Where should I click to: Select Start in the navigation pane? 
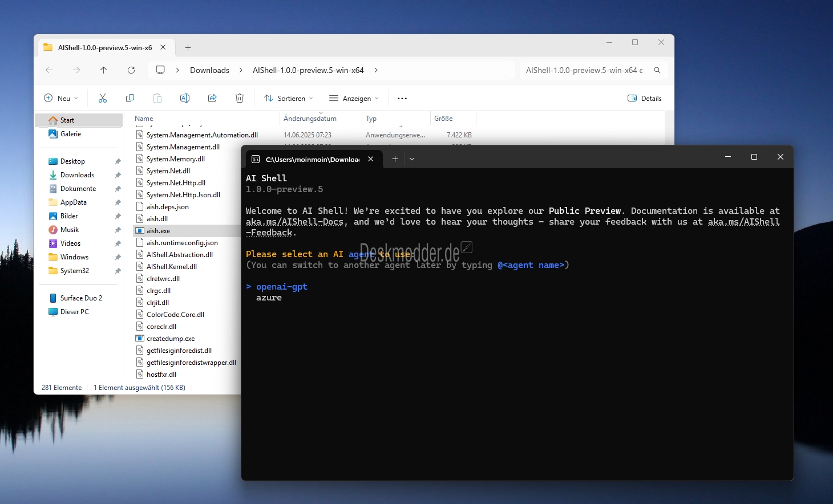pyautogui.click(x=79, y=120)
